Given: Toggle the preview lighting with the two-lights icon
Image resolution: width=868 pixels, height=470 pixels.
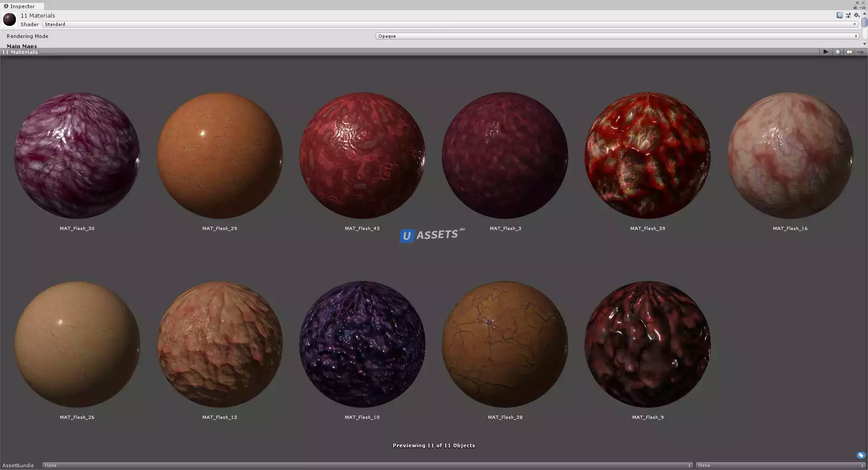Looking at the screenshot, I should pyautogui.click(x=849, y=52).
